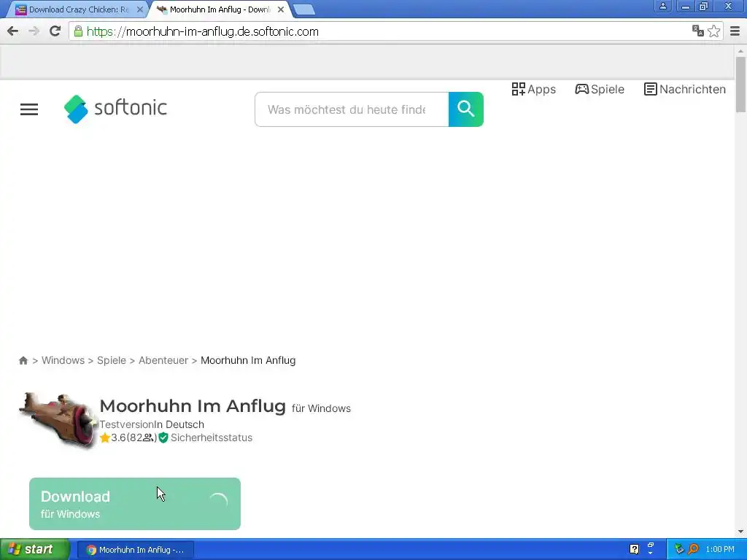This screenshot has height=560, width=747.
Task: Click the address bar URL
Action: [x=203, y=31]
